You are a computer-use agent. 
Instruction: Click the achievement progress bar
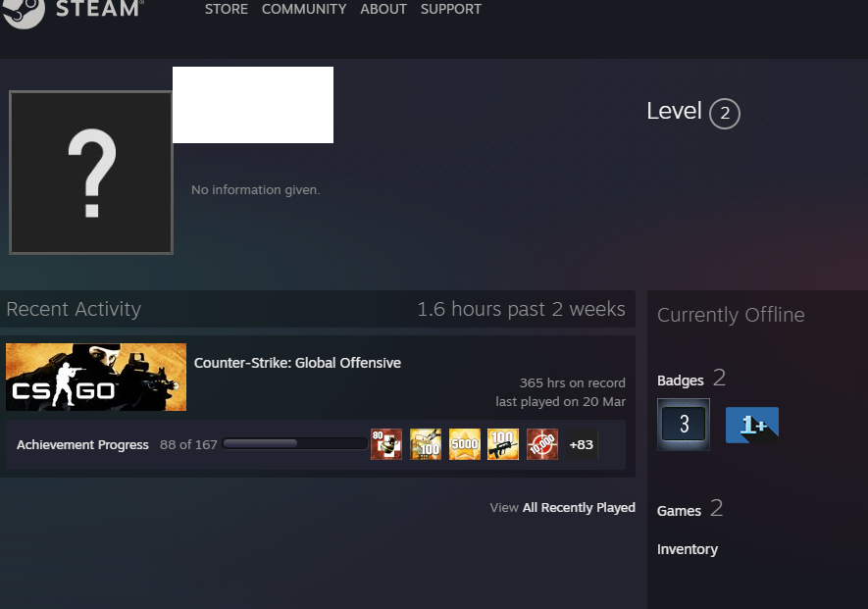295,443
